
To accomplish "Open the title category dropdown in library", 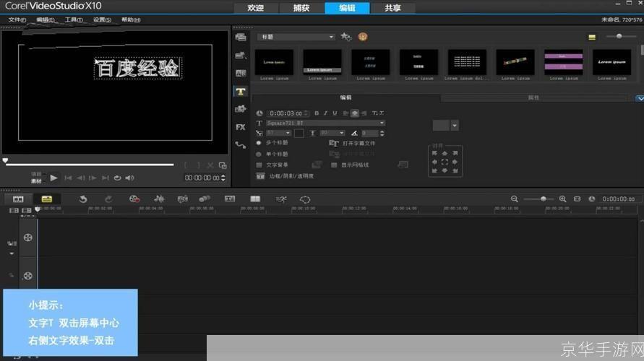I will coord(296,37).
